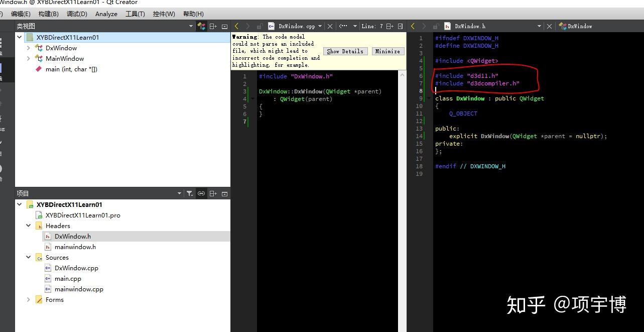The width and height of the screenshot is (644, 332).
Task: Open the Analyze menu
Action: click(106, 14)
